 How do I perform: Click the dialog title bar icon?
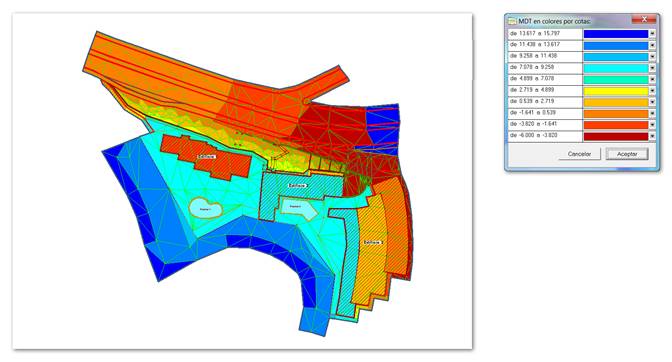coord(512,21)
